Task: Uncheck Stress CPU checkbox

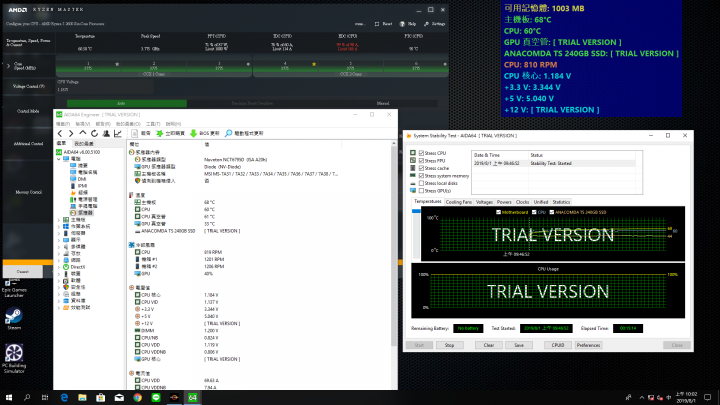Action: click(x=421, y=153)
